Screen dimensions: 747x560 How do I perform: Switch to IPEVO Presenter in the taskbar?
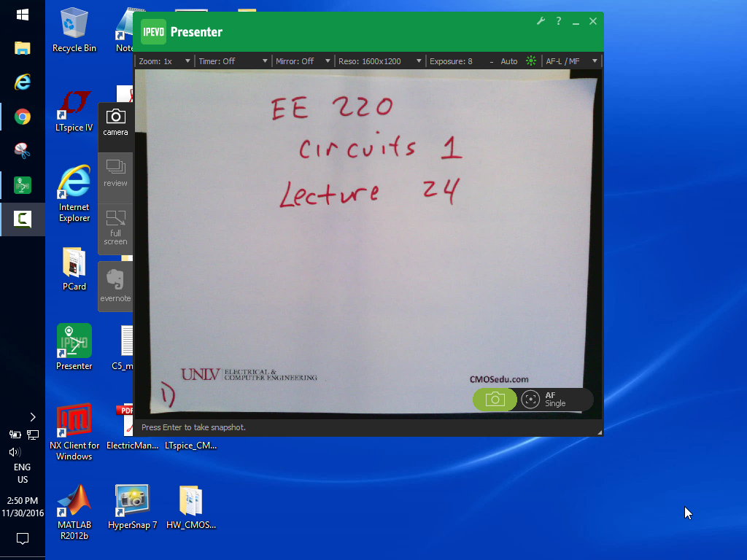point(23,184)
